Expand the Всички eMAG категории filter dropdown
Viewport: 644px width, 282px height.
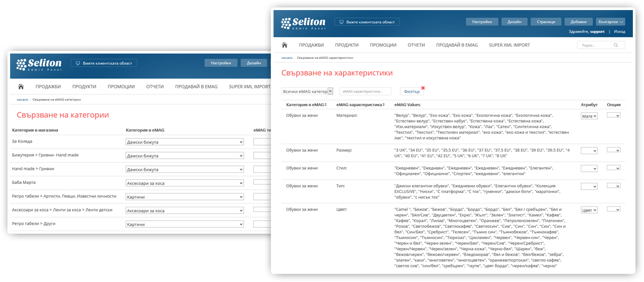tap(307, 91)
